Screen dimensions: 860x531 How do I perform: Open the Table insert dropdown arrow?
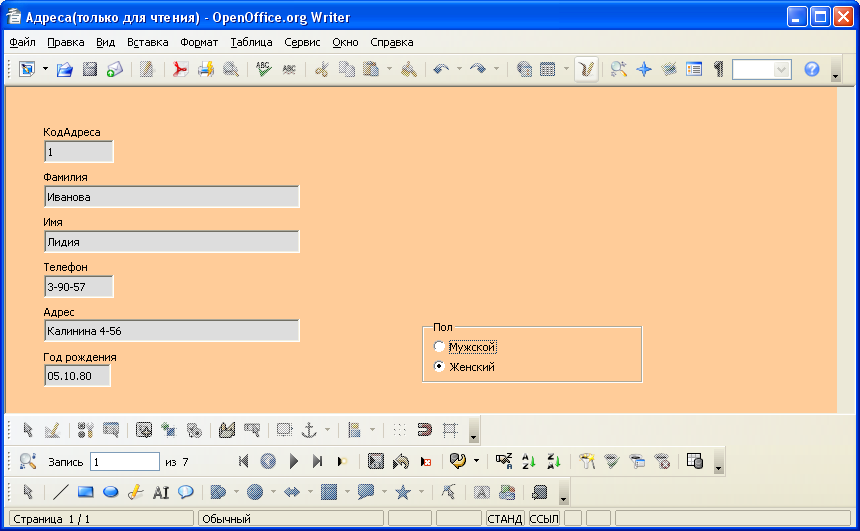click(x=566, y=70)
